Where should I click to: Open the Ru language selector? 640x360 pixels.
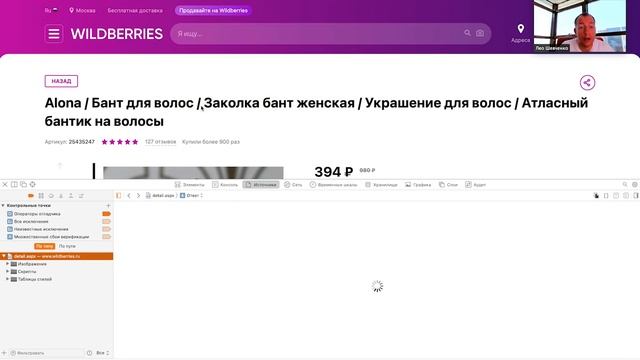click(51, 10)
